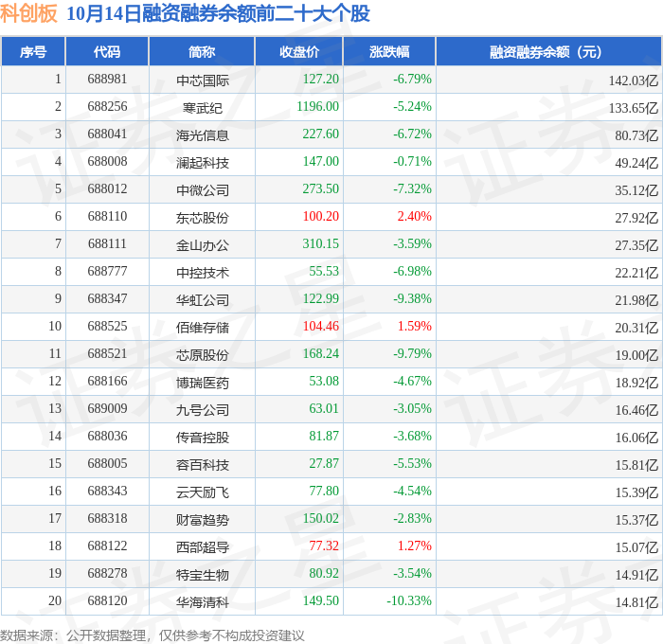The height and width of the screenshot is (644, 663).
Task: Click change percentage -6.72%
Action: (412, 134)
